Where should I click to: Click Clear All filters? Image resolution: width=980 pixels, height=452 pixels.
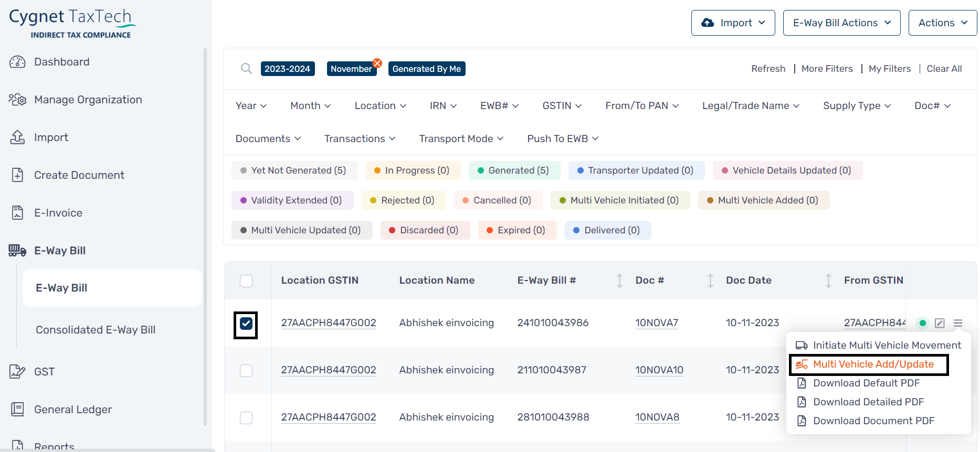(x=944, y=69)
